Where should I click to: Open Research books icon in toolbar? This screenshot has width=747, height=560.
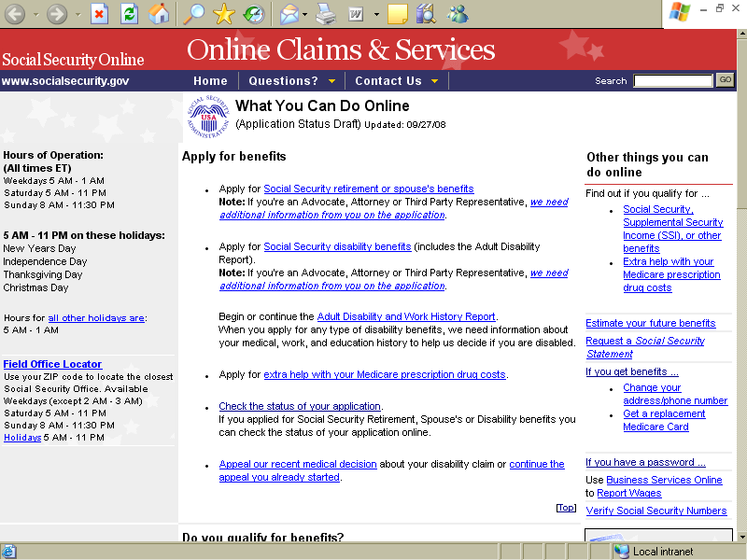click(x=426, y=14)
